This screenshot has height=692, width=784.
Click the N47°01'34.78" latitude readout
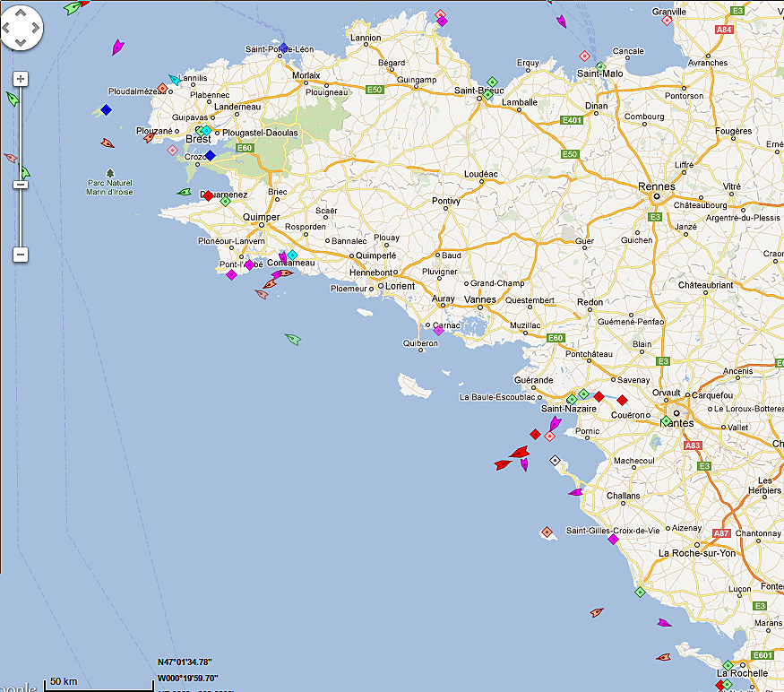pyautogui.click(x=185, y=662)
